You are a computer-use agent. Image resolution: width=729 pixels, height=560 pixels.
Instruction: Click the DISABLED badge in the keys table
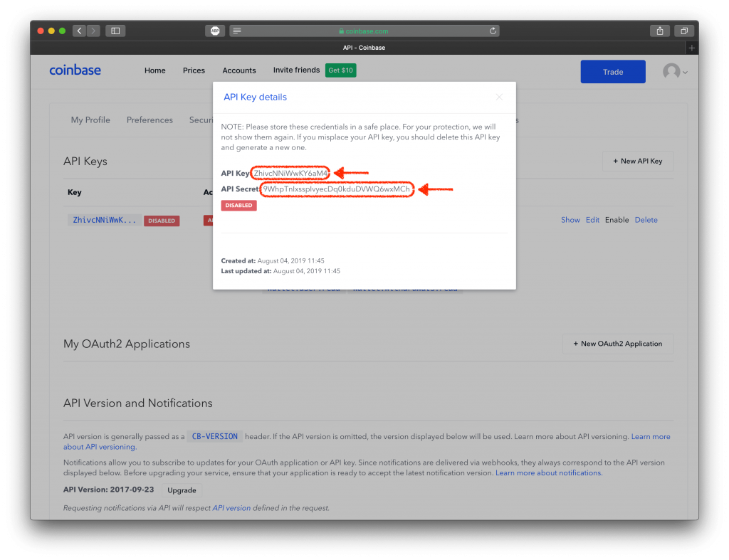(162, 221)
